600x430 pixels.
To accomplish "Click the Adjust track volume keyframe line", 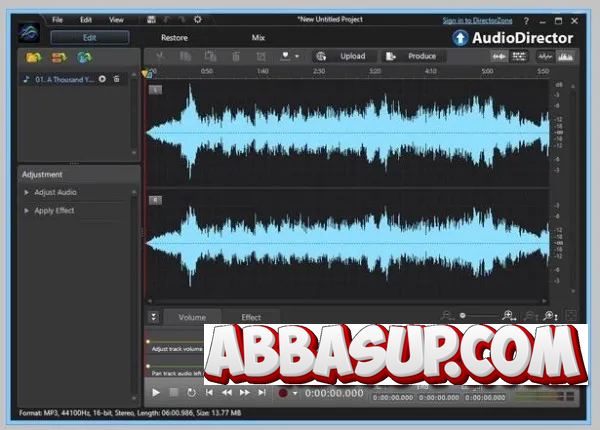I will point(175,342).
